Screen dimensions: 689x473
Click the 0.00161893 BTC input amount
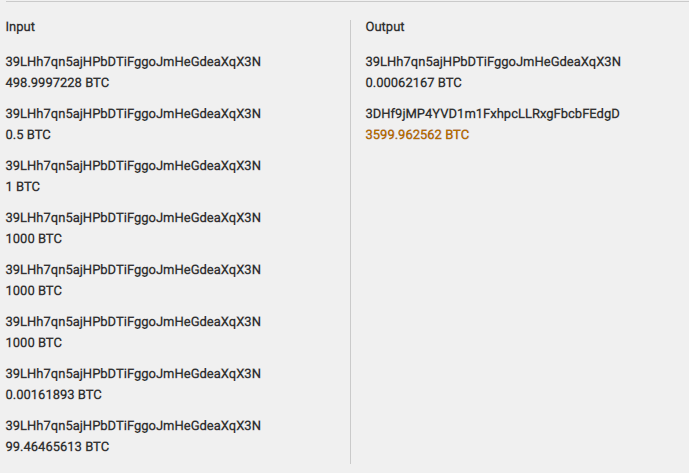click(x=54, y=395)
